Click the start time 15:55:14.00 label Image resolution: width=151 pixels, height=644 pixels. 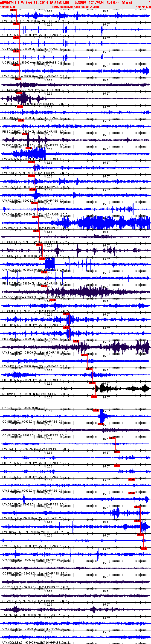[8, 7]
